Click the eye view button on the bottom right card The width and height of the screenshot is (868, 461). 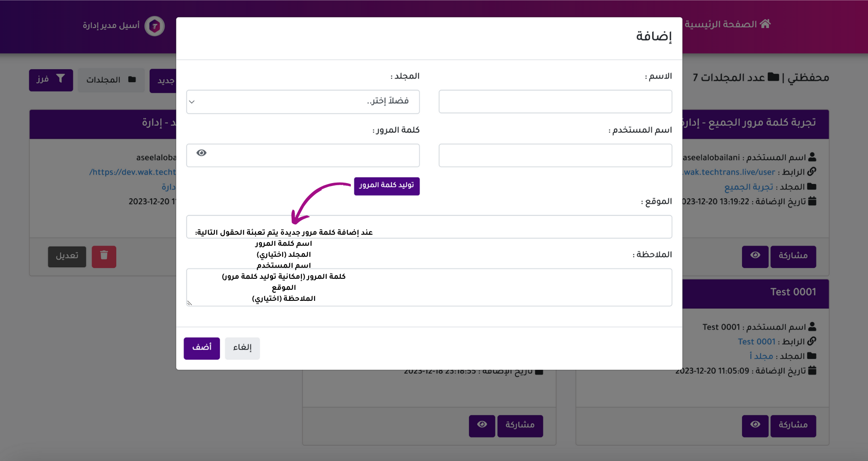click(755, 425)
